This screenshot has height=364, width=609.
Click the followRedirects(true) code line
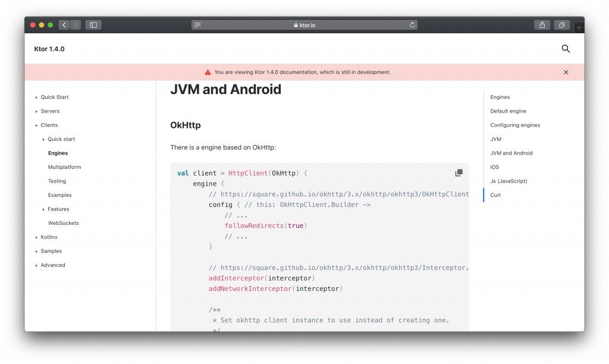(x=266, y=225)
